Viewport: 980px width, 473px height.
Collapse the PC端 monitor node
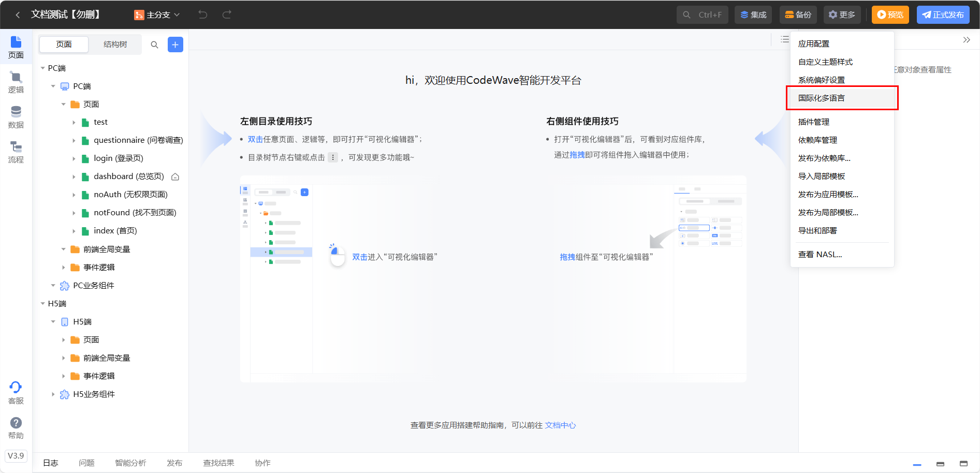[x=53, y=86]
